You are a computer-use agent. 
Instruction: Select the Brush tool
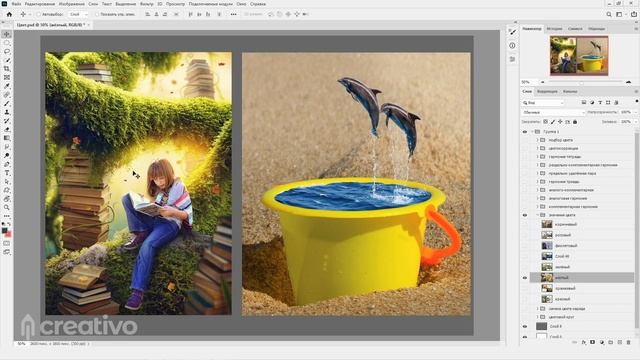[7, 103]
